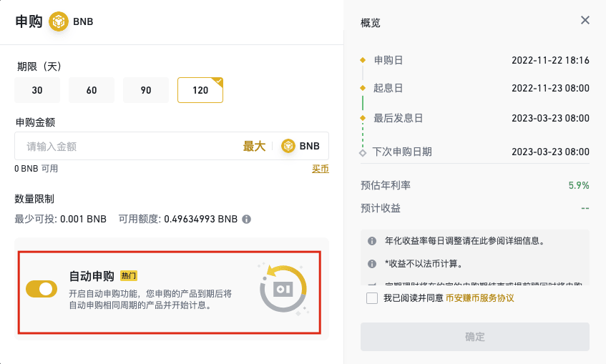Click 最大 to fill maximum amount
This screenshot has width=606, height=364.
tap(254, 146)
